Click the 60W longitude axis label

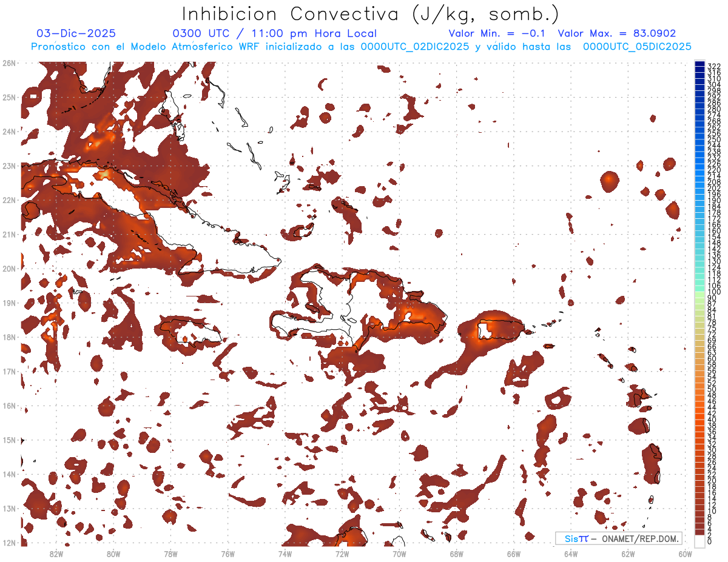(x=686, y=554)
